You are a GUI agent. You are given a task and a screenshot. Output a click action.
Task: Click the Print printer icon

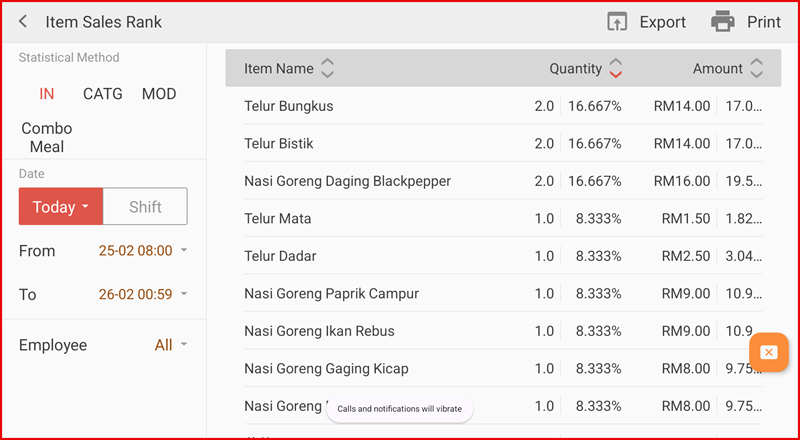pyautogui.click(x=722, y=22)
